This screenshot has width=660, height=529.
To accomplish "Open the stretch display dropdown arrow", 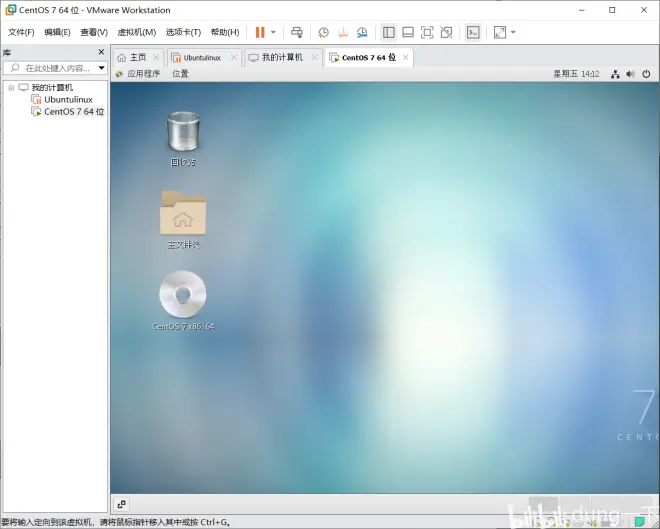I will click(x=513, y=32).
